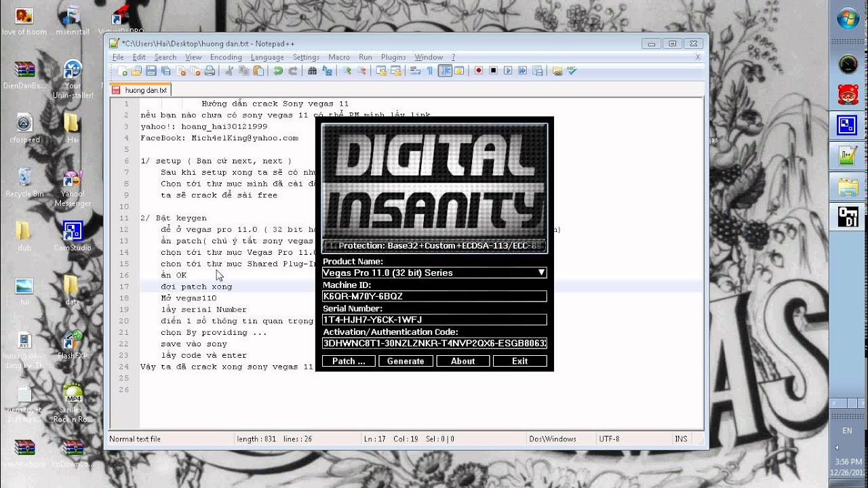Paste with the toolbar clipboard icon
This screenshot has height=488, width=868.
[258, 70]
